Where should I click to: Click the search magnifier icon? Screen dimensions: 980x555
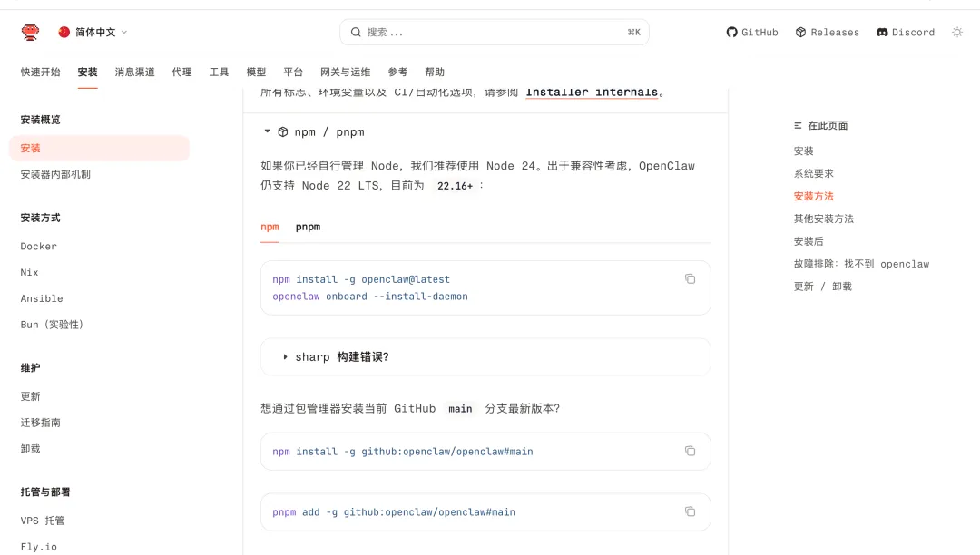tap(356, 32)
